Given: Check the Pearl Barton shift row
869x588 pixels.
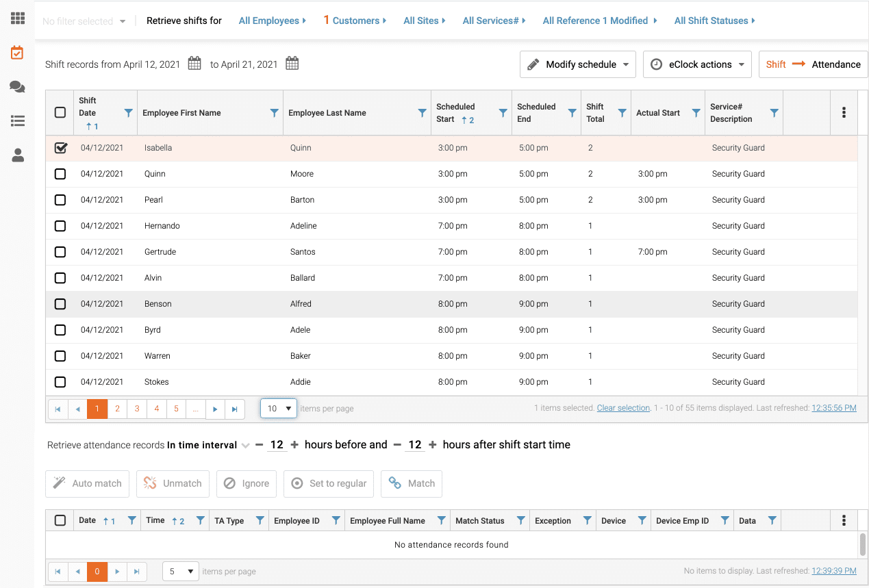Looking at the screenshot, I should click(x=60, y=200).
